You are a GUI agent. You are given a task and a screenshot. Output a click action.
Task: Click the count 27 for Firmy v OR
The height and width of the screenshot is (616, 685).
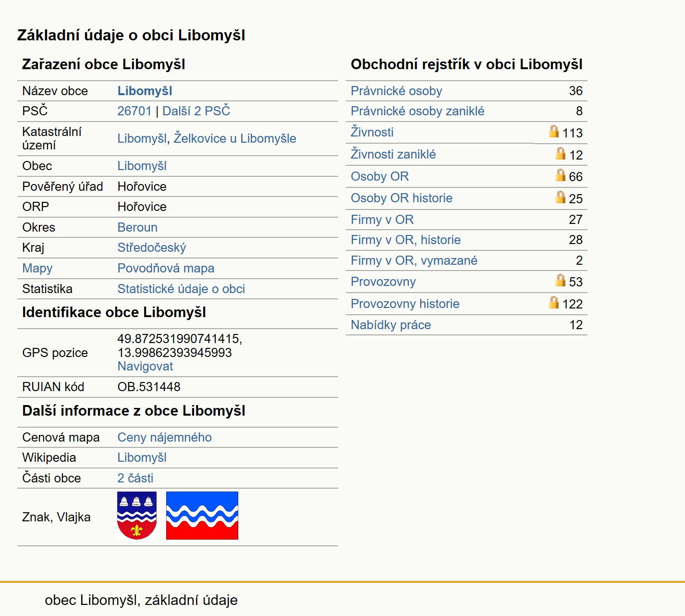[x=575, y=220]
